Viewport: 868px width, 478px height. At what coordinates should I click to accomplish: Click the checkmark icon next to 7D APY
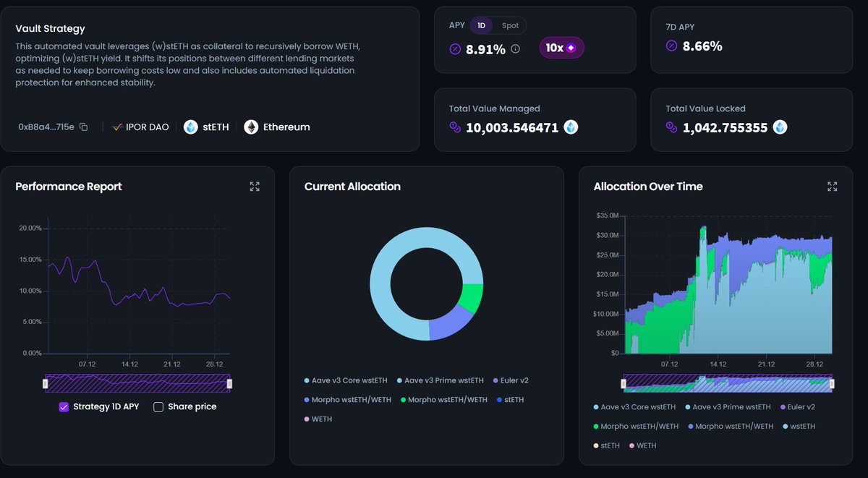tap(670, 46)
